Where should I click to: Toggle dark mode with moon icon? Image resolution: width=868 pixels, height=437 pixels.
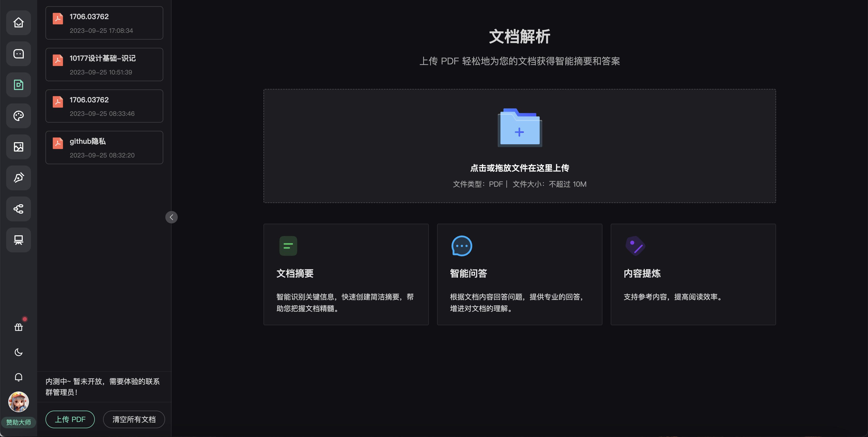point(19,352)
